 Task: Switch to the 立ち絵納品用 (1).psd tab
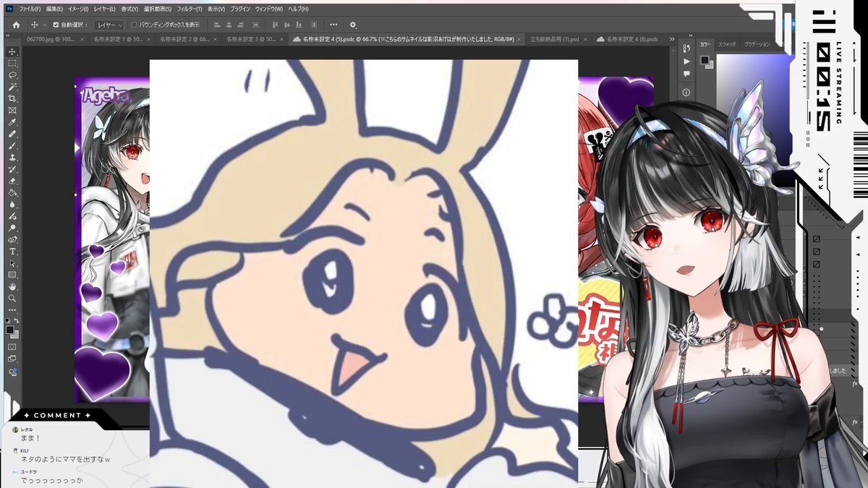pyautogui.click(x=555, y=39)
